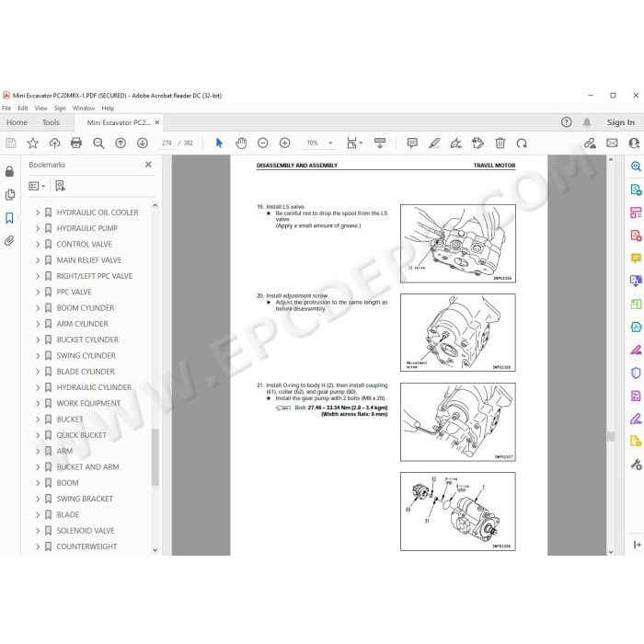Screen dimensions: 644x644
Task: Add a sticky note comment
Action: [x=412, y=143]
